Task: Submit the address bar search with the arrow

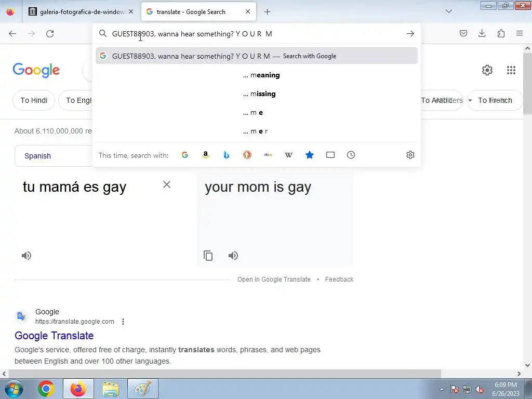Action: (410, 34)
